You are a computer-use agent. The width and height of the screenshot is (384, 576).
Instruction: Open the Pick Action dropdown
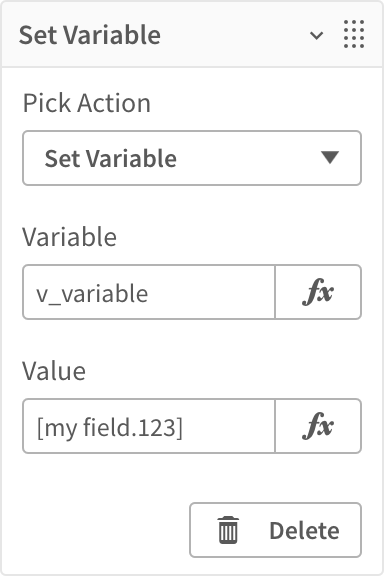click(x=192, y=158)
